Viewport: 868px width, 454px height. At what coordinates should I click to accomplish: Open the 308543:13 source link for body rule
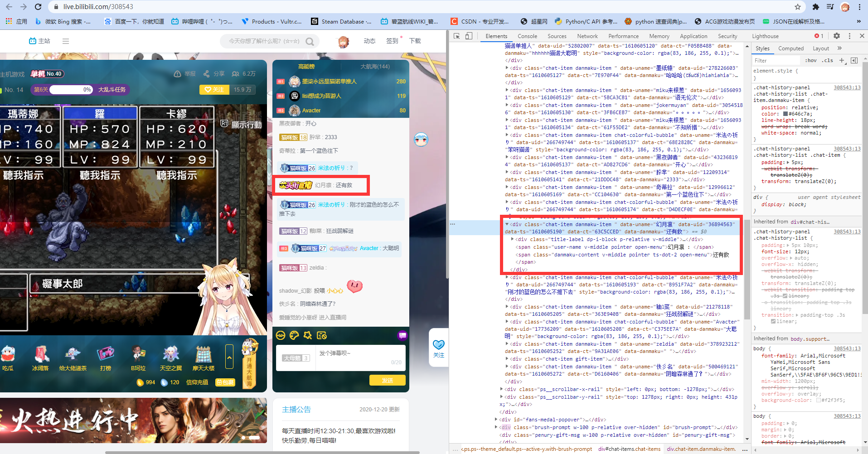pos(847,348)
